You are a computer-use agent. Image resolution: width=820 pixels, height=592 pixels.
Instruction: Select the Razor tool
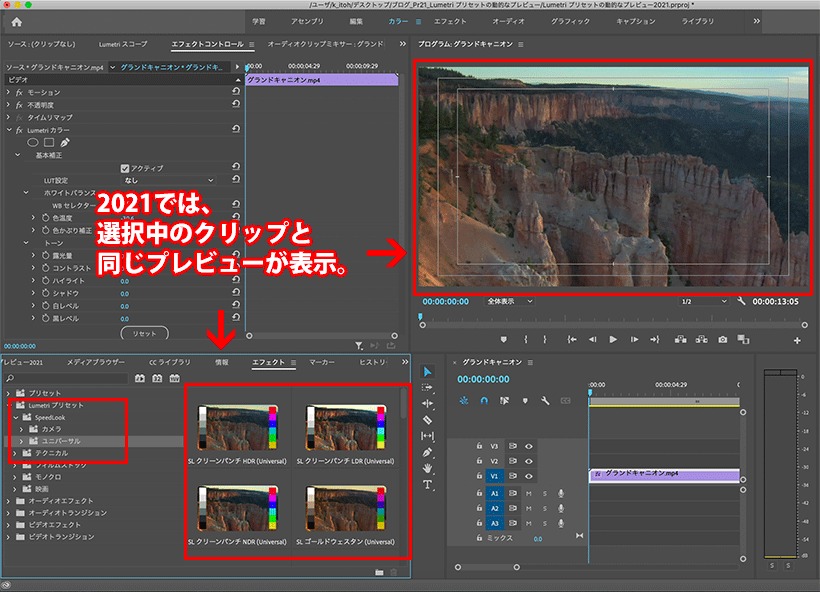(427, 419)
